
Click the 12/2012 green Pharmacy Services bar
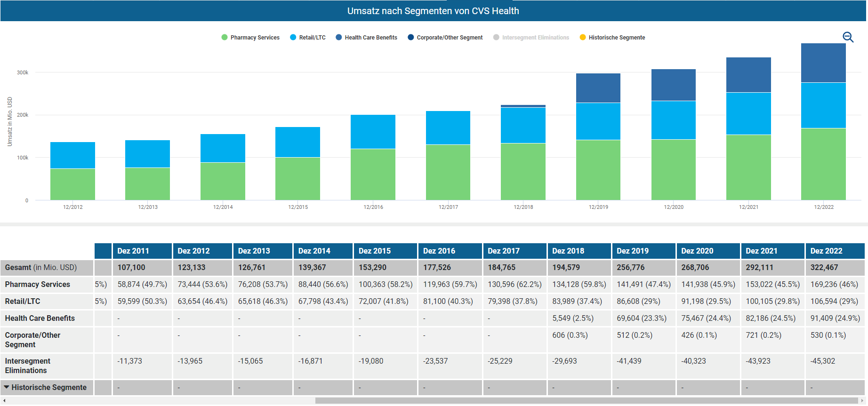[72, 184]
